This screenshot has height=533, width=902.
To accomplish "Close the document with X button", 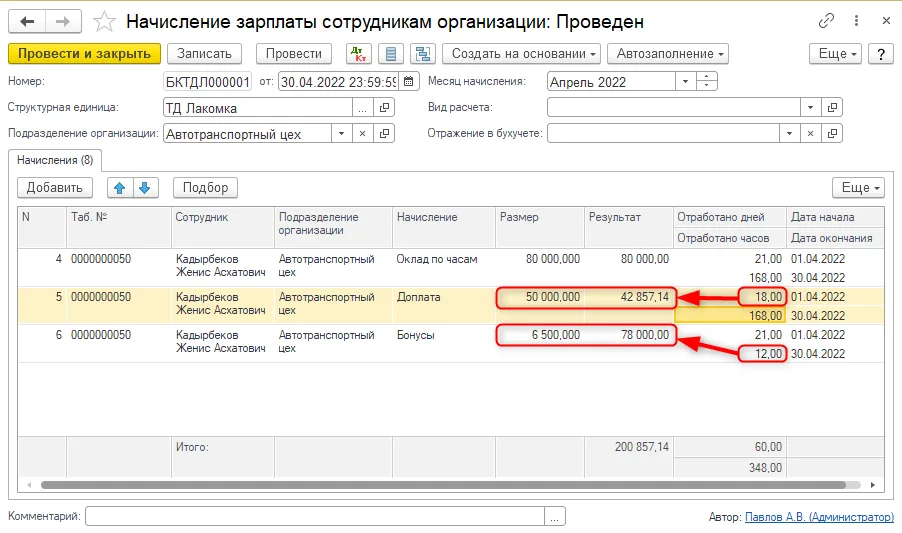I will click(x=886, y=21).
